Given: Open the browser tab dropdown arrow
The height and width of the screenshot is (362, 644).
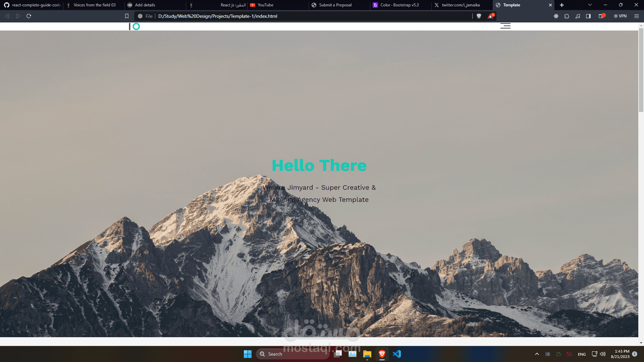Looking at the screenshot, I should coord(590,5).
